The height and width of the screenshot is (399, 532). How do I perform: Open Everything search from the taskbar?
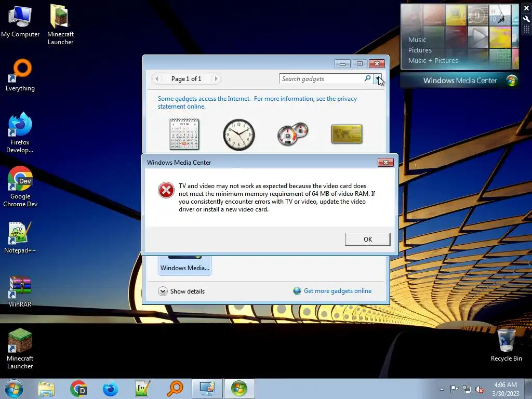click(x=175, y=389)
